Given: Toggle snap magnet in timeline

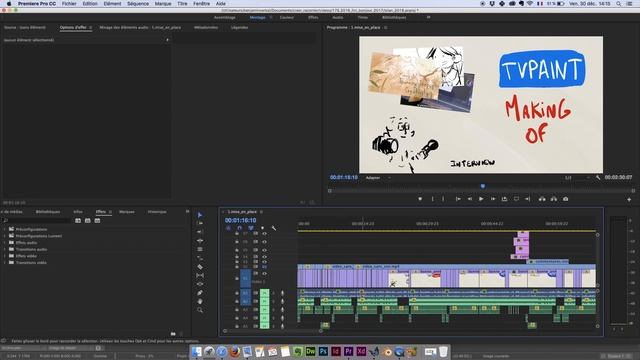Looking at the screenshot, I should pos(240,228).
